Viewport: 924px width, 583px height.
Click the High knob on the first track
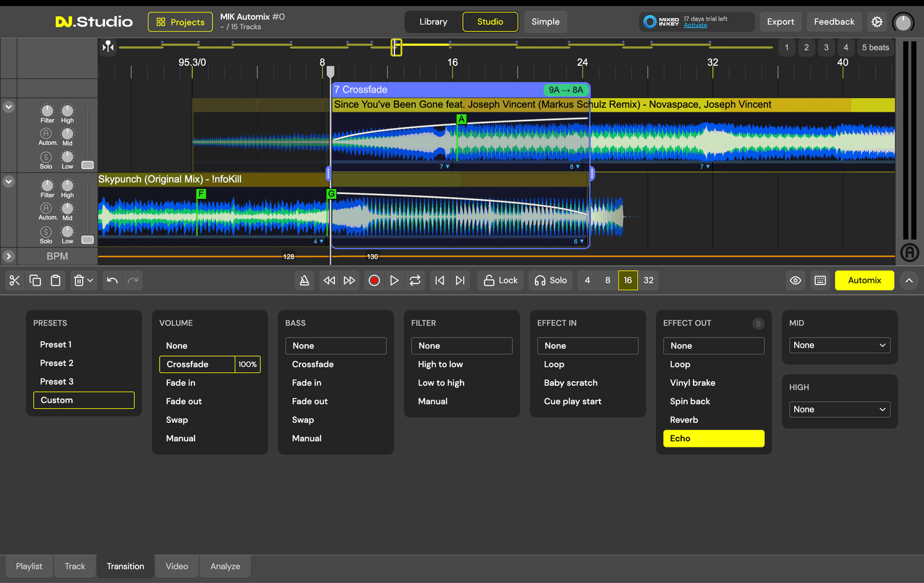coord(67,111)
